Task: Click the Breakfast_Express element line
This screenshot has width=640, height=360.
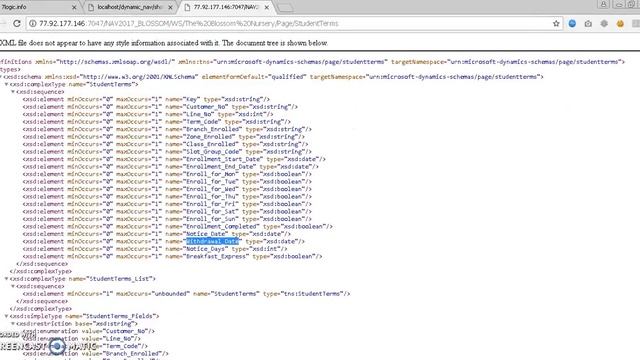Action: coord(172,256)
